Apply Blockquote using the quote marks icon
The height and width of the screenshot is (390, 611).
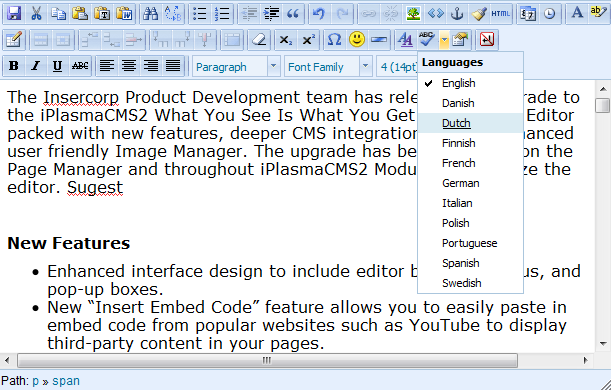tap(293, 14)
